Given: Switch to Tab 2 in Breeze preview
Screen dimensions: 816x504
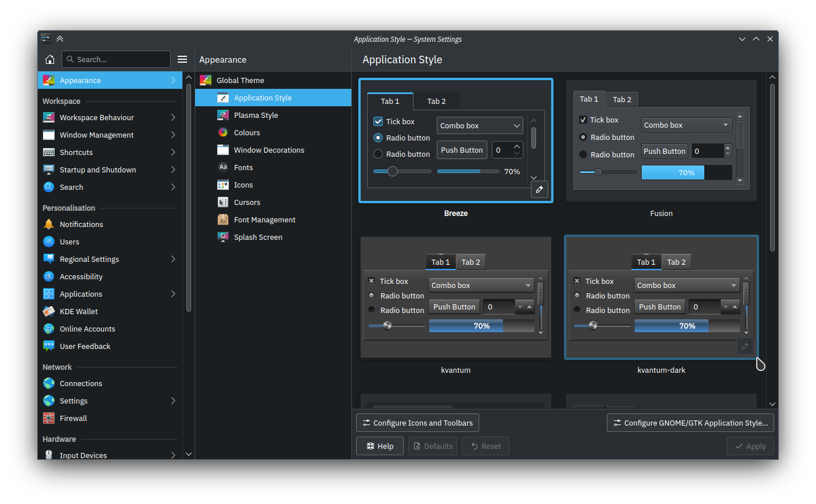Looking at the screenshot, I should coord(437,102).
